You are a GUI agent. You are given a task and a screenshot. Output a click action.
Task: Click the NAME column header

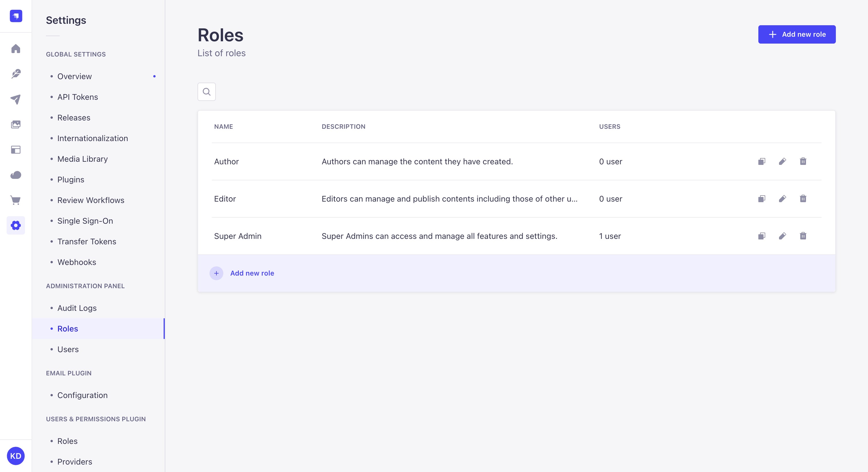[223, 126]
